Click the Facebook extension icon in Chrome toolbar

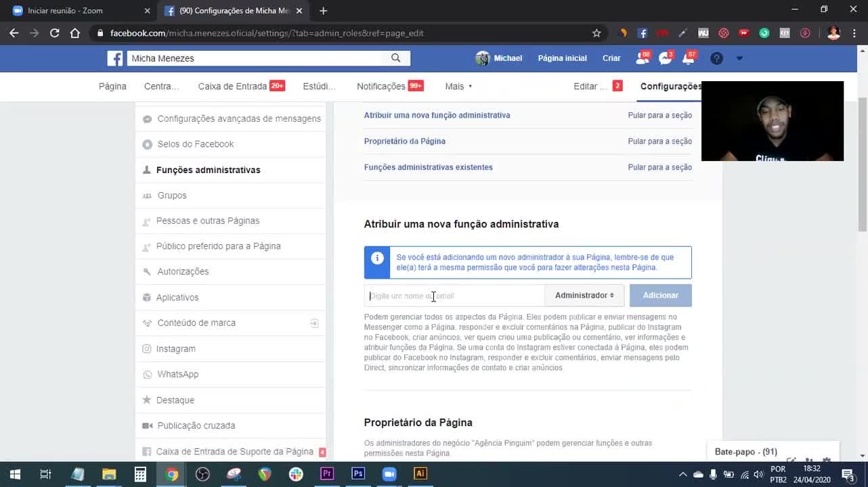643,33
